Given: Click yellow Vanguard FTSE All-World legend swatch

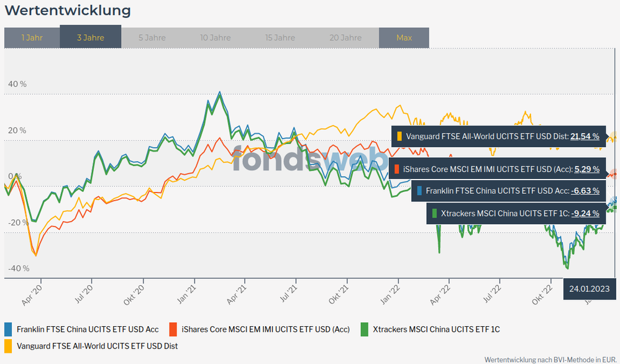Looking at the screenshot, I should (x=8, y=345).
